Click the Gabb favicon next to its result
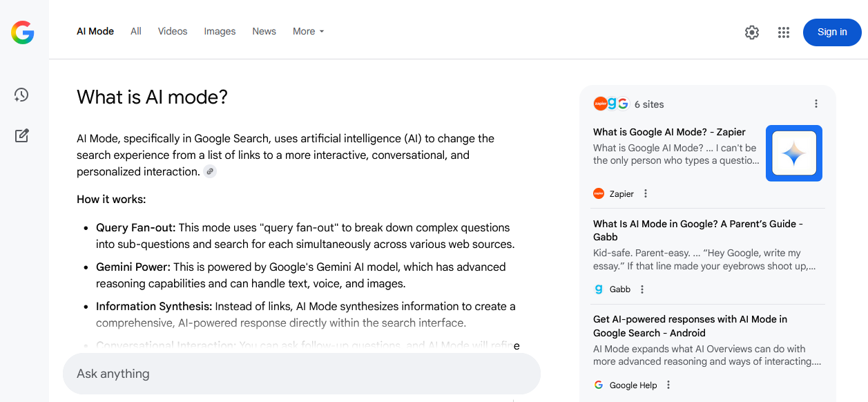 point(598,289)
